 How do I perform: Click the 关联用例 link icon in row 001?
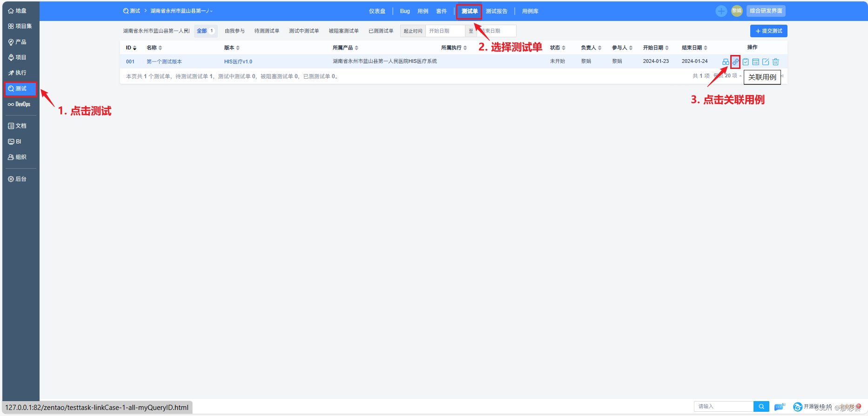pyautogui.click(x=735, y=61)
